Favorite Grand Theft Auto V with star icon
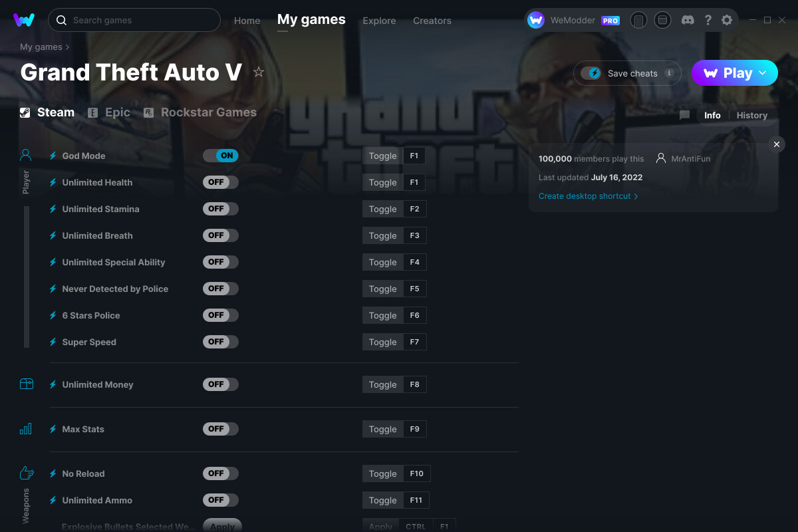798x532 pixels. point(259,72)
